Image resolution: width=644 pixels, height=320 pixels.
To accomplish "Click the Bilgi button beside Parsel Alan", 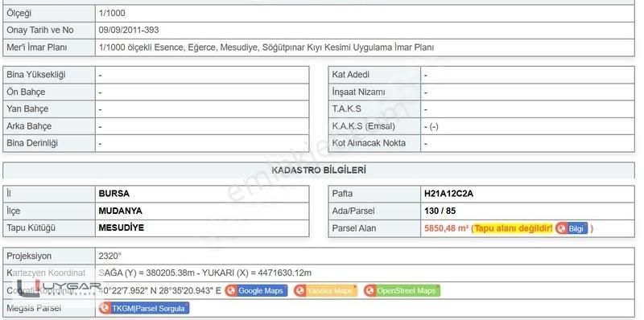I will click(572, 228).
